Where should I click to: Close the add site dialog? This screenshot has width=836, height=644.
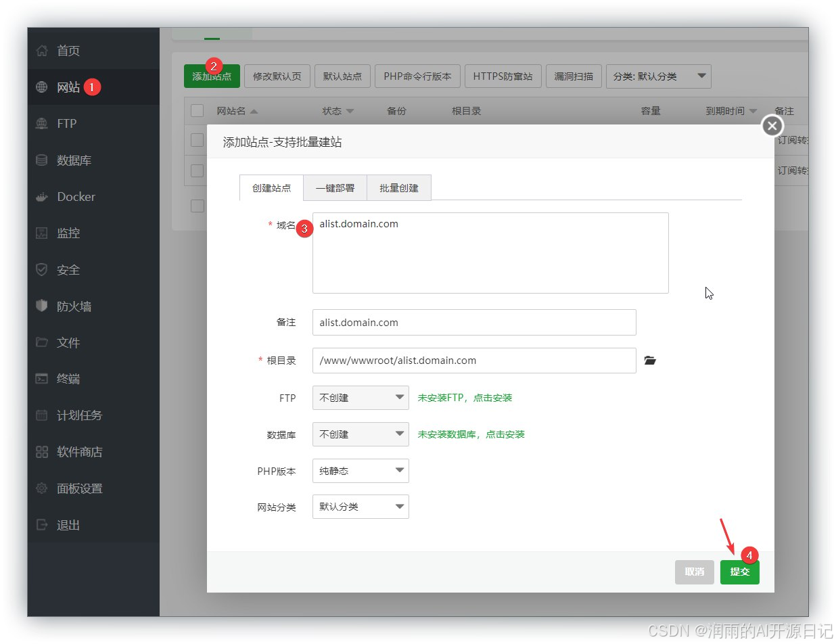click(772, 126)
